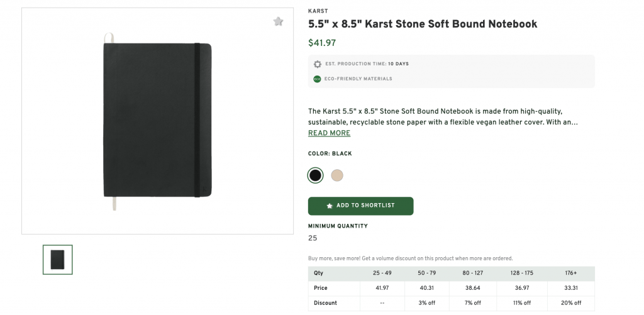The image size is (644, 315).
Task: Select the beige color swatch
Action: point(337,175)
